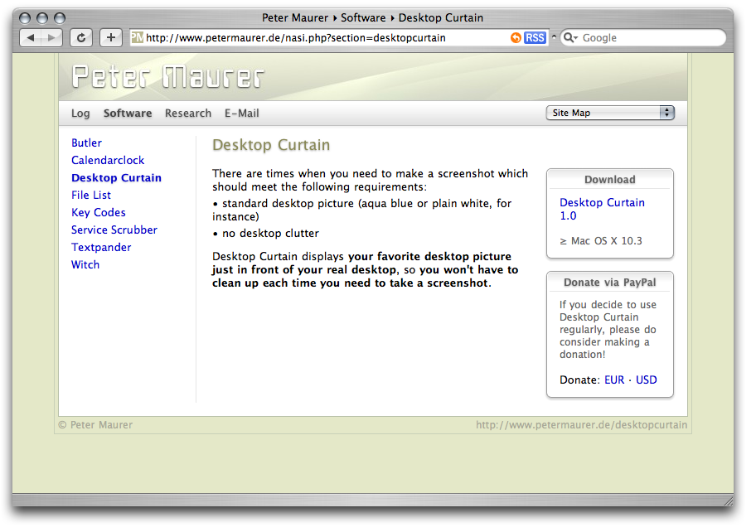Click the window resize grip corner
The width and height of the screenshot is (756, 532).
tap(728, 501)
